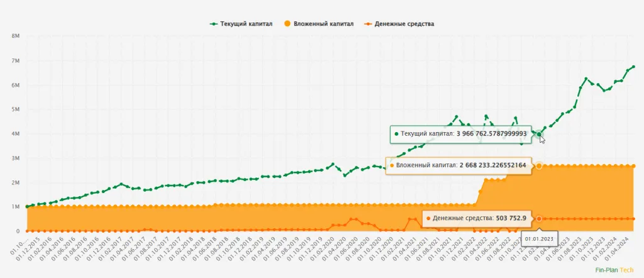
Task: Click the 01.01.2023 date tooltip label
Action: click(540, 239)
